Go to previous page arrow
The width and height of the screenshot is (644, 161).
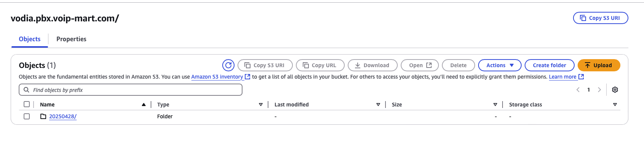tap(578, 90)
